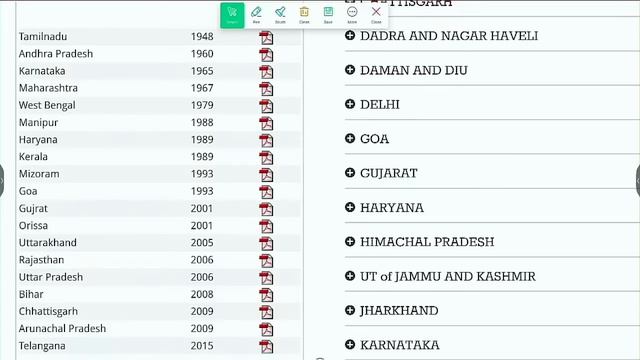Click the Telangana state name
640x360 pixels.
[x=42, y=346]
